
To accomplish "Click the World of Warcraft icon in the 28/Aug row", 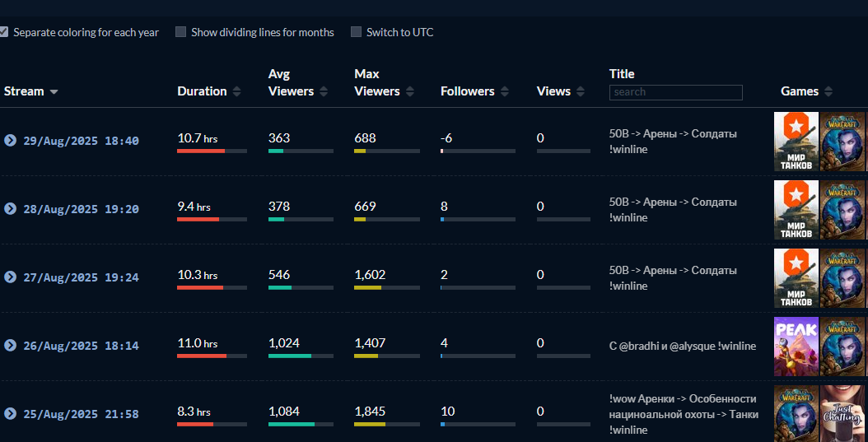I will pyautogui.click(x=842, y=210).
